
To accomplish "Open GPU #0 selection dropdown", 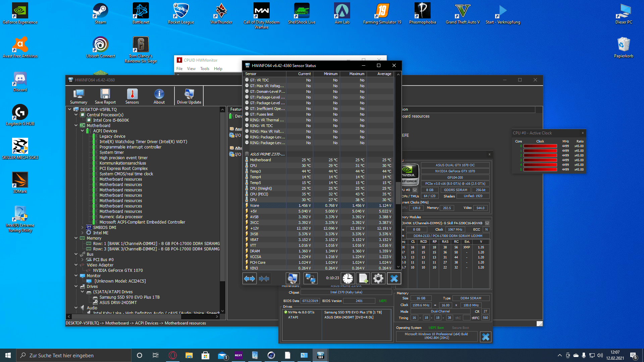I will pos(415,190).
